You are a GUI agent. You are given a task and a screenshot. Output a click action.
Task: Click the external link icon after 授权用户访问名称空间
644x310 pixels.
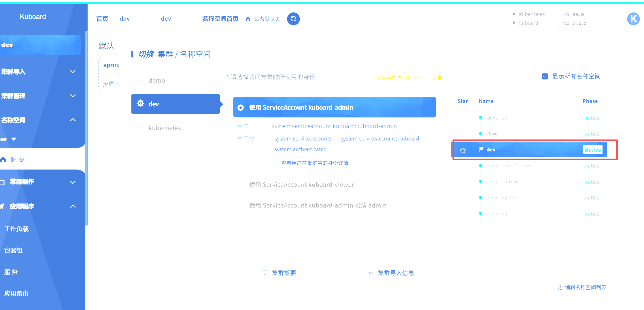click(433, 77)
